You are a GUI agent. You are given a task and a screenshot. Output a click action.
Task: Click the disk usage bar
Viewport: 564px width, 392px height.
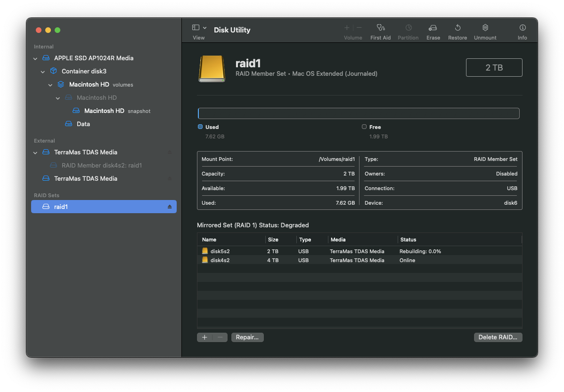359,113
